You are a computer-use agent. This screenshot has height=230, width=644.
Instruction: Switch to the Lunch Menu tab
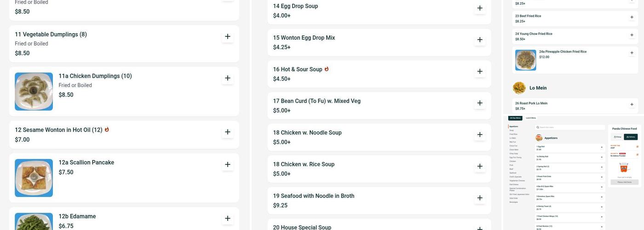(x=531, y=118)
